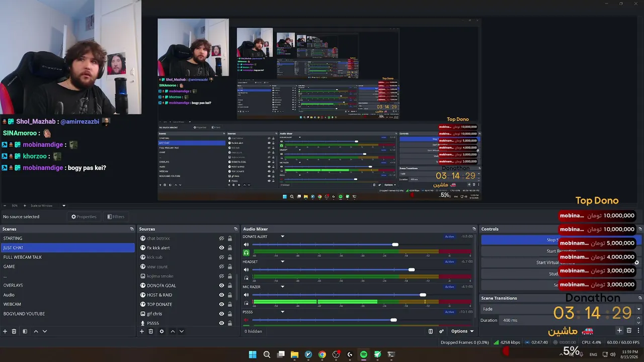Toggle monitoring icon on the HEADSET channel
Viewport: 644px width, 362px height.
(246, 278)
